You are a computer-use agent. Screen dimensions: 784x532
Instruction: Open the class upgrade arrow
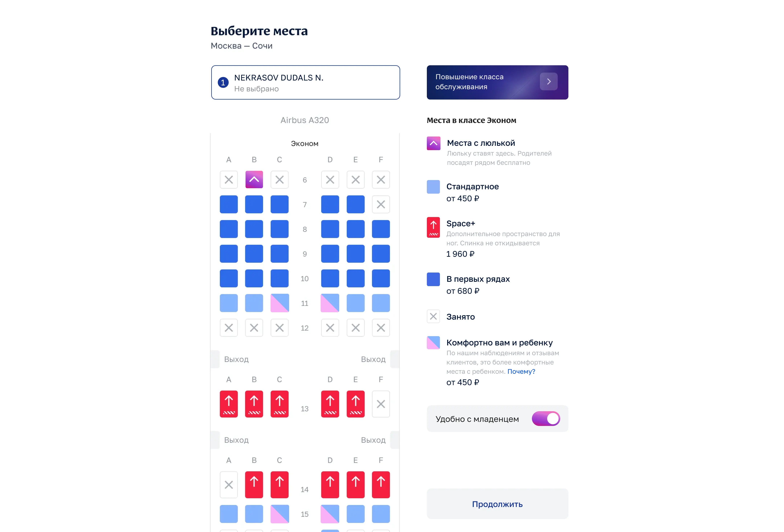549,82
